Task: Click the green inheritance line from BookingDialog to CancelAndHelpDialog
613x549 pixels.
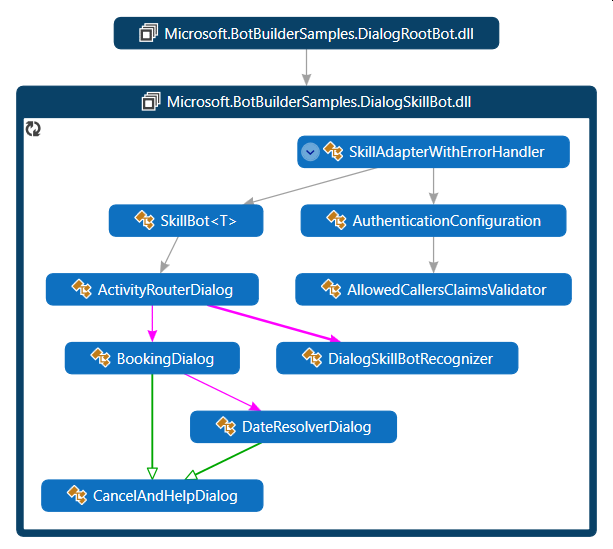Action: tap(152, 424)
